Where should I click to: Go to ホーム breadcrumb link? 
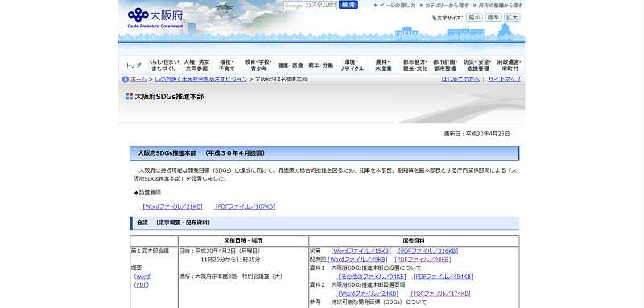point(138,79)
